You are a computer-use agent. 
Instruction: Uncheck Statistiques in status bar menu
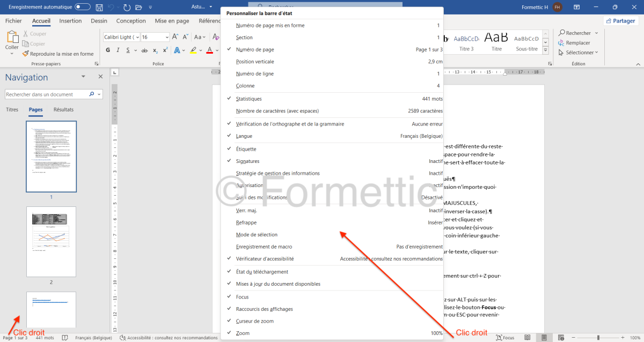point(248,99)
